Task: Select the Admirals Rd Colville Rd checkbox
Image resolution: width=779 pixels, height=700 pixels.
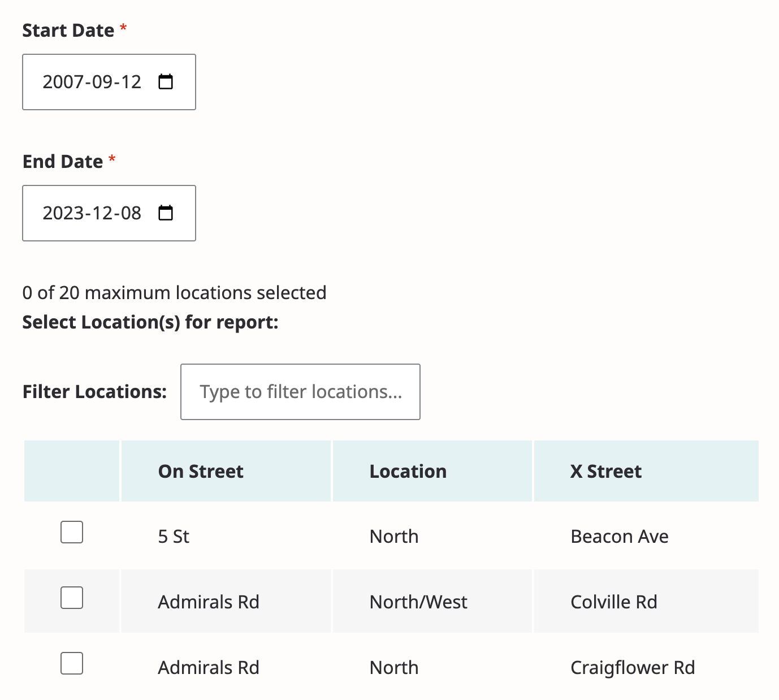Action: point(72,598)
